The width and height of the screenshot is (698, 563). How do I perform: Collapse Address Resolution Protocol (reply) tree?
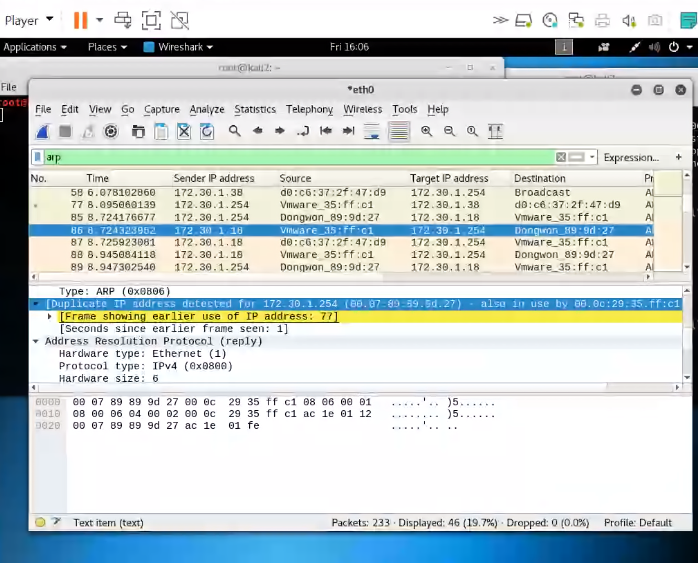[36, 341]
